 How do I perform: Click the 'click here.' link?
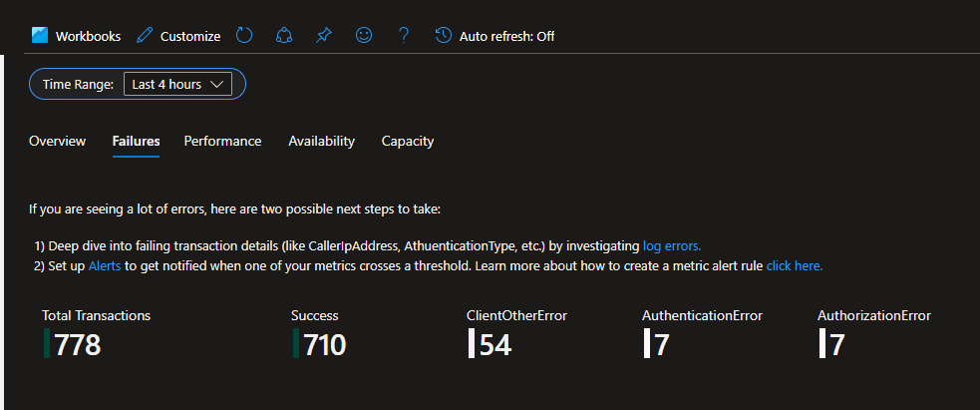[x=794, y=266]
